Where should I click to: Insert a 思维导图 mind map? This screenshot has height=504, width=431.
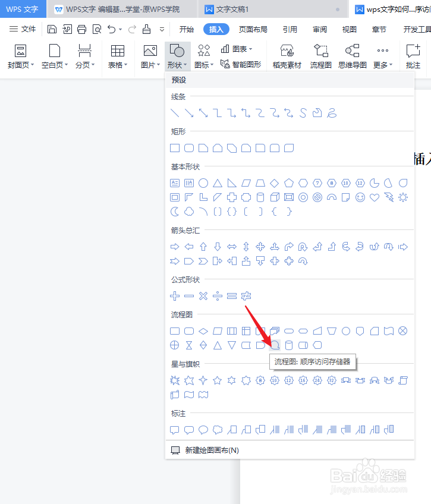coord(353,56)
